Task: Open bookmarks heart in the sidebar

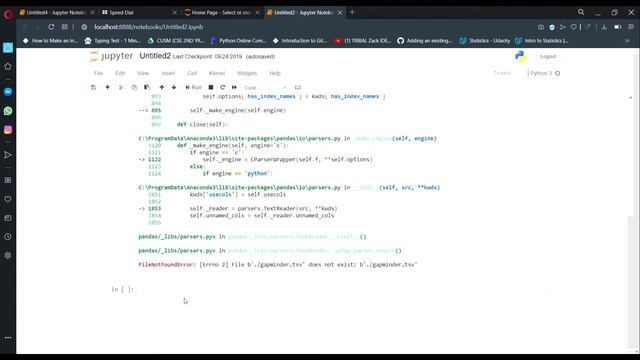Action: (8, 199)
